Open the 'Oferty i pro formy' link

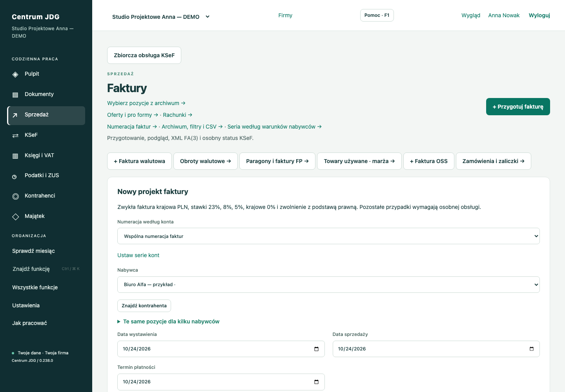(x=133, y=115)
